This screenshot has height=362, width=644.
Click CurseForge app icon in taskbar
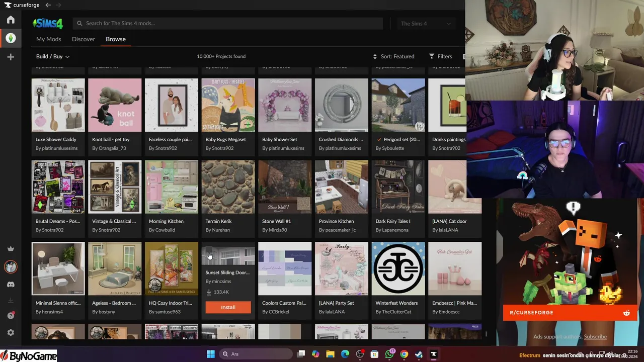[434, 354]
